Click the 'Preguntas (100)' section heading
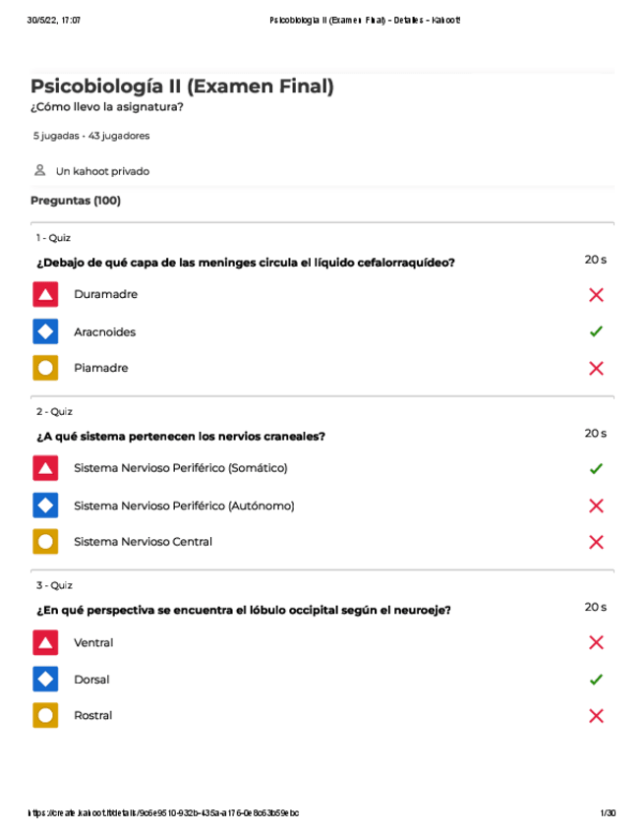This screenshot has width=644, height=834. (x=76, y=201)
